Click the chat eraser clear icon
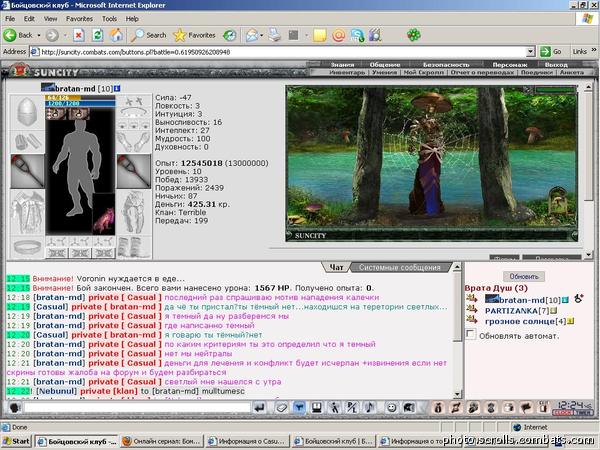 tap(282, 408)
